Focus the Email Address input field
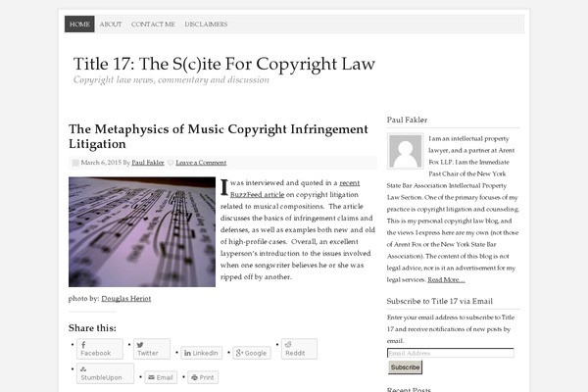This screenshot has width=588, height=392. (451, 353)
